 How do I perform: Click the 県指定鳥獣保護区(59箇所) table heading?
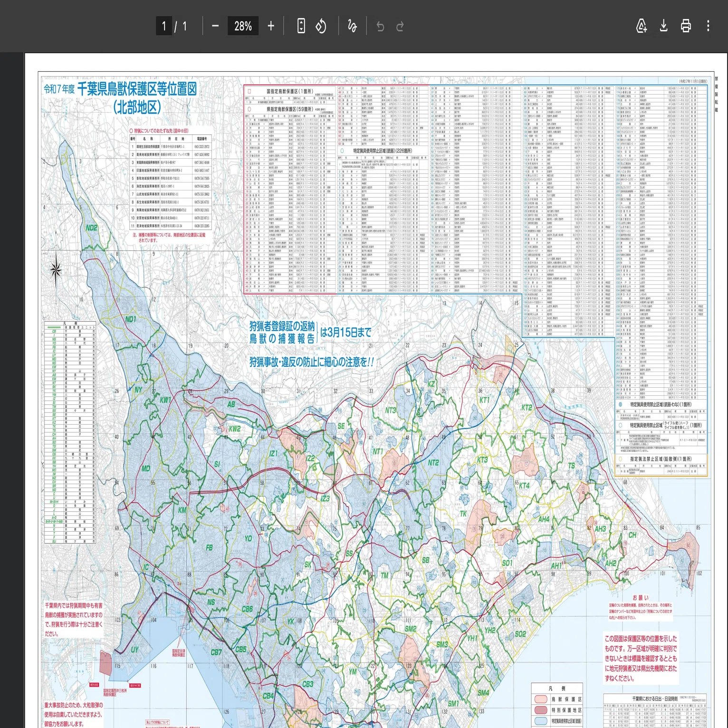click(289, 109)
